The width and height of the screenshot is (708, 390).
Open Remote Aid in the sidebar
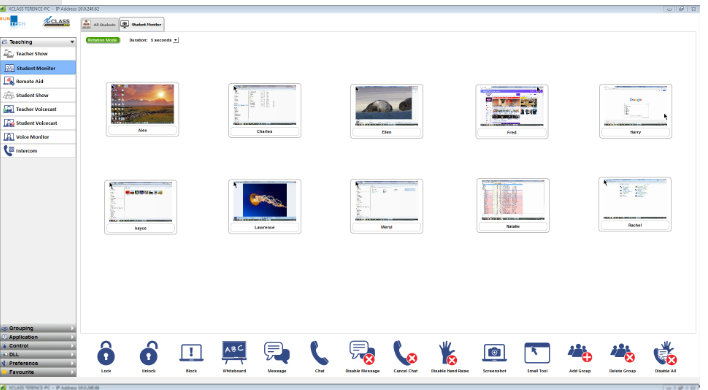(x=38, y=81)
